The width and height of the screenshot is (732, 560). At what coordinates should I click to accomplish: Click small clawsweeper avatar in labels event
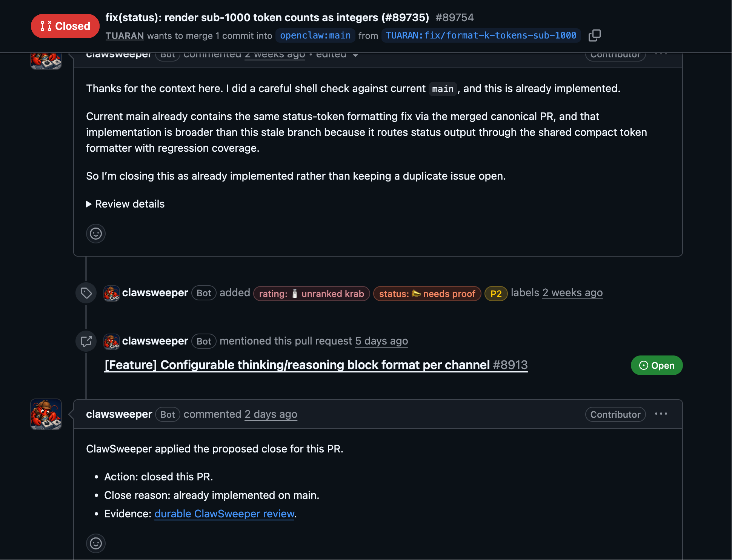click(111, 293)
